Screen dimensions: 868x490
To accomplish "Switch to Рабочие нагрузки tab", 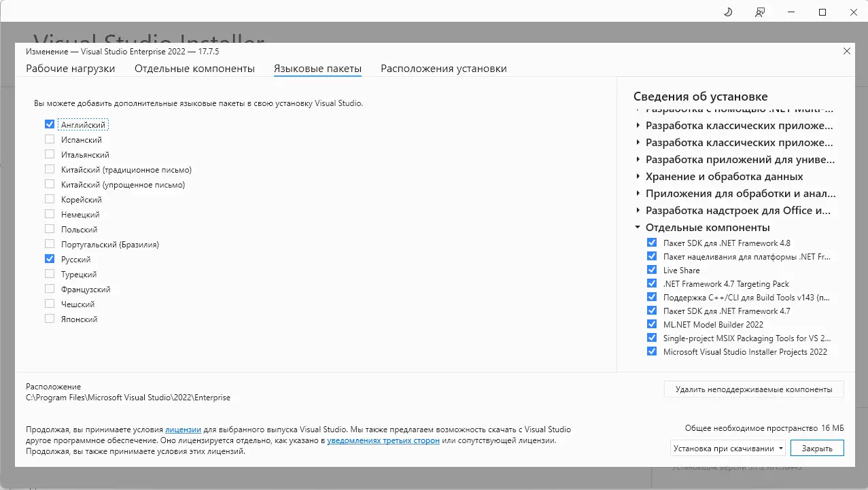I will (x=71, y=69).
